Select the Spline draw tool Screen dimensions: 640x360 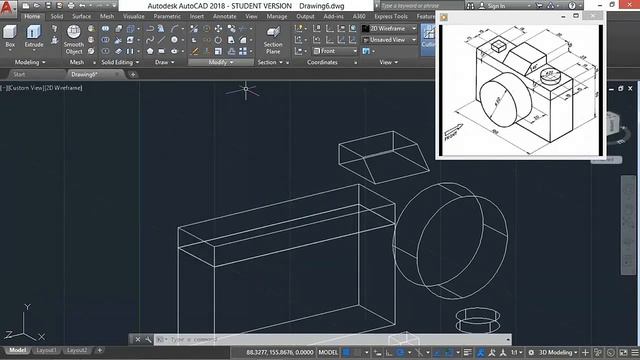[150, 40]
